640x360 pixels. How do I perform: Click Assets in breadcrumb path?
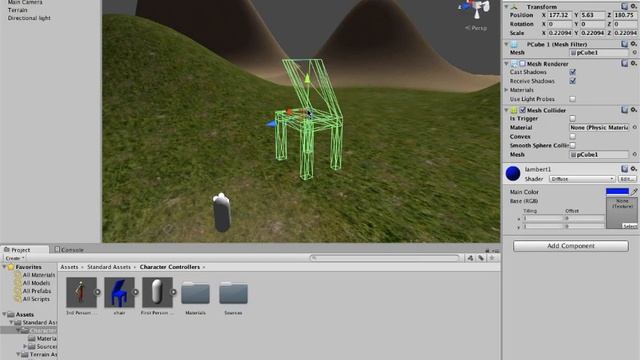[69, 267]
